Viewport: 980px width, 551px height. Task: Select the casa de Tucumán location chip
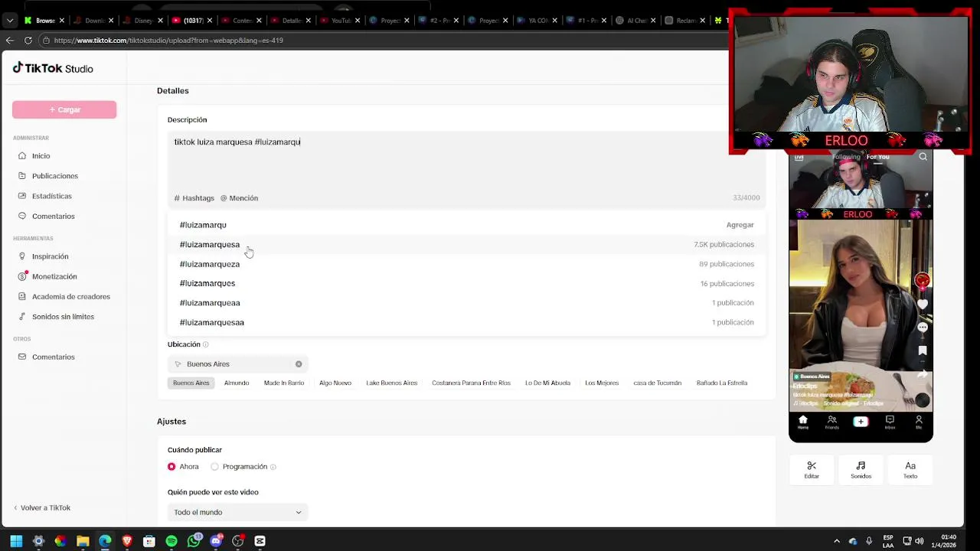pos(657,383)
